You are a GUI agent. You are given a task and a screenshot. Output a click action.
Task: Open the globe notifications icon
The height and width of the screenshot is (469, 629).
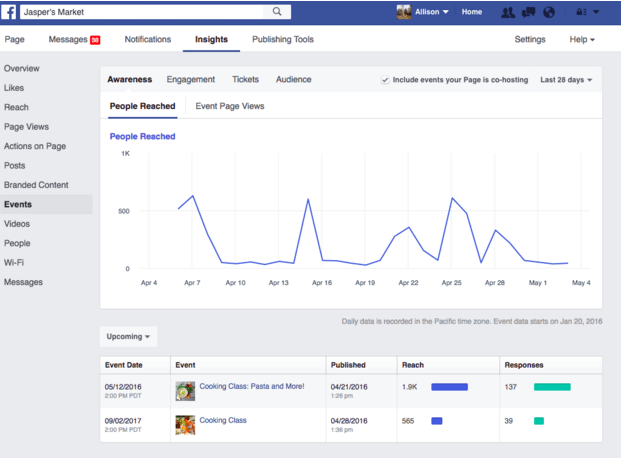point(549,12)
